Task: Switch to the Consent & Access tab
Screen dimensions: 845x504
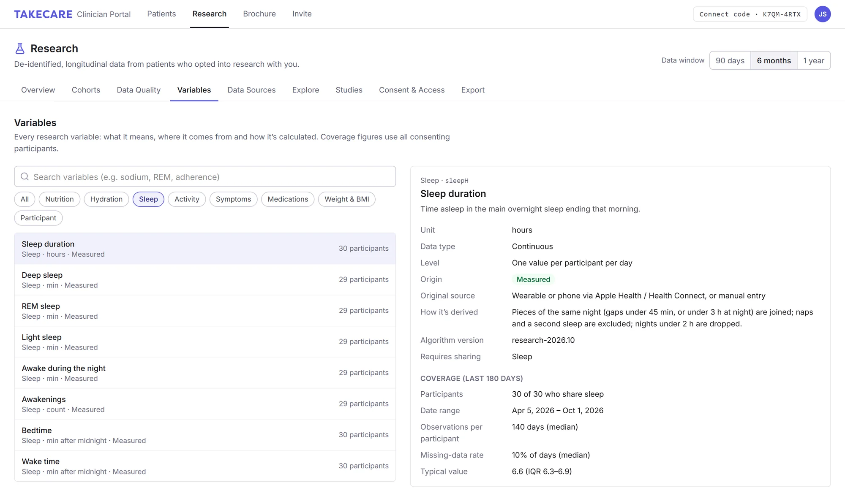Action: pos(412,90)
